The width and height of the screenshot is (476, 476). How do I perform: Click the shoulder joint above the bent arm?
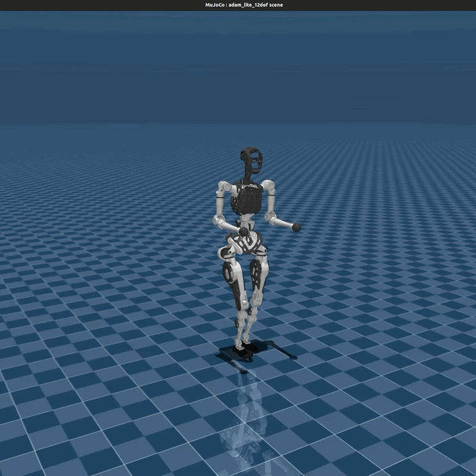coord(224,187)
